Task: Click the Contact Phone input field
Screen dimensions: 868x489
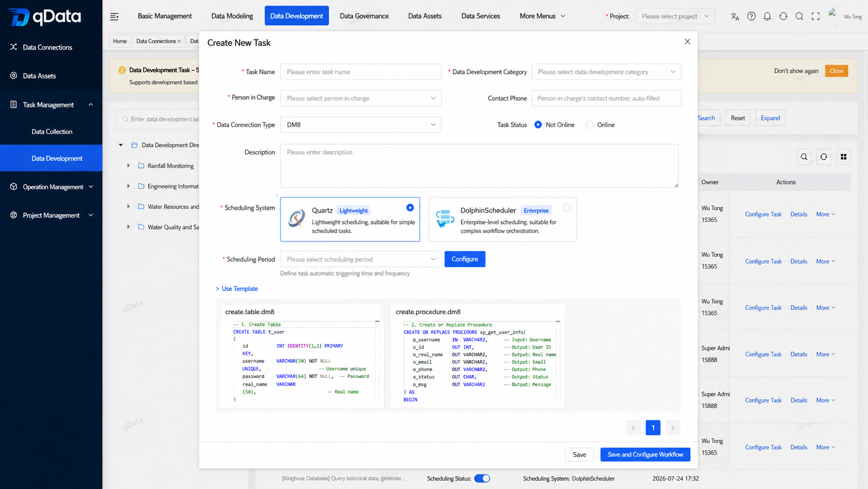Action: click(x=606, y=98)
